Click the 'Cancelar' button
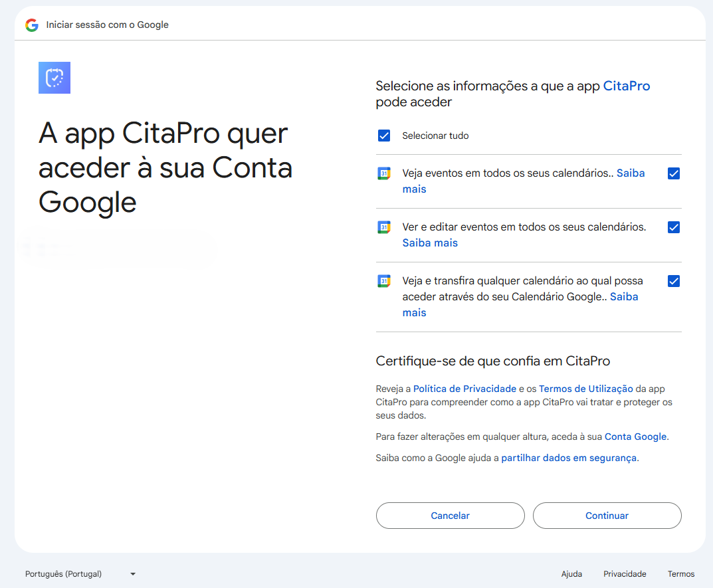Screen dimensions: 713x588 pyautogui.click(x=450, y=516)
